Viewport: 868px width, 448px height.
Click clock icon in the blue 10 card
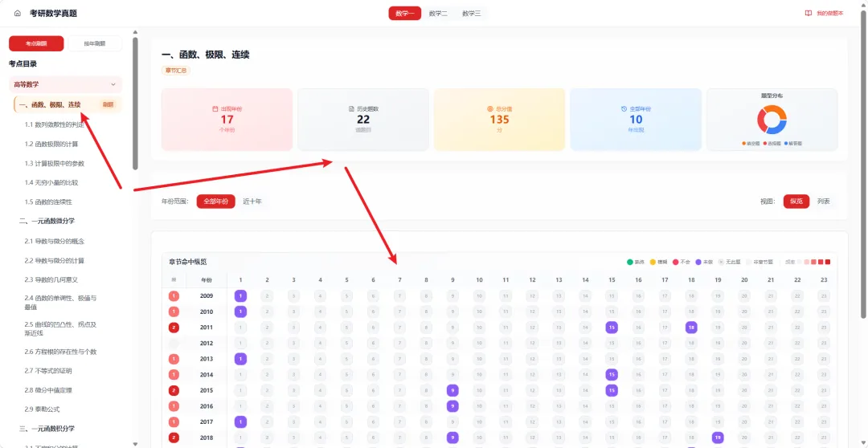[x=624, y=109]
